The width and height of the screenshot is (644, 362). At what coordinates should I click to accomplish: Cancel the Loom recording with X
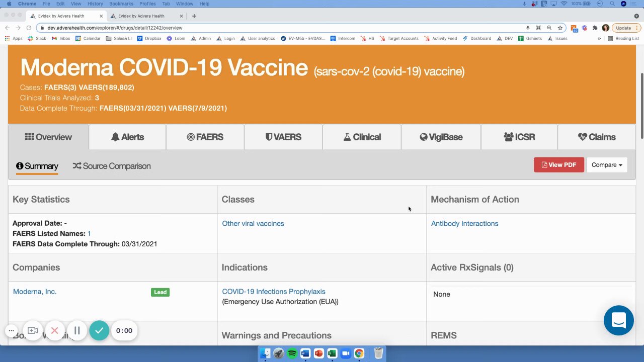(55, 330)
